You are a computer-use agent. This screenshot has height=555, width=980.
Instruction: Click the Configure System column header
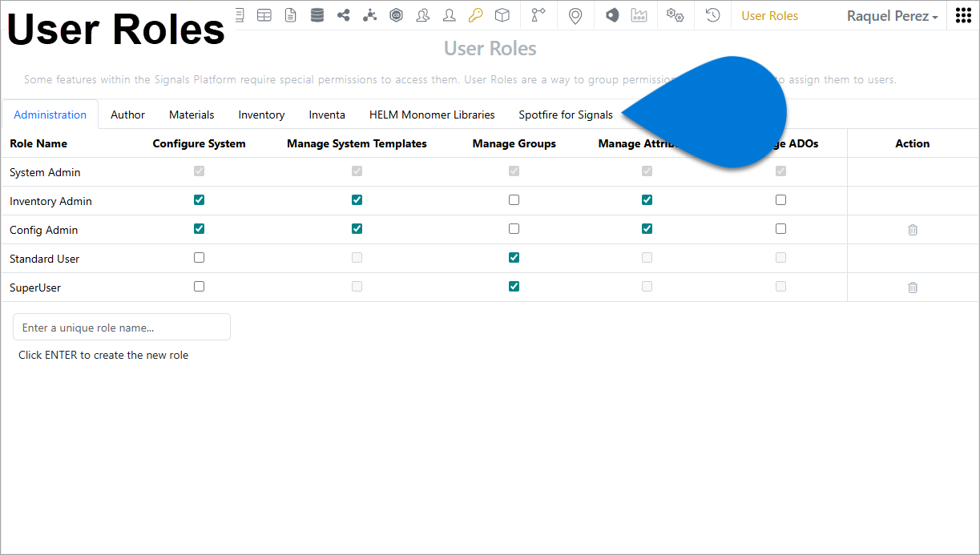coord(200,143)
